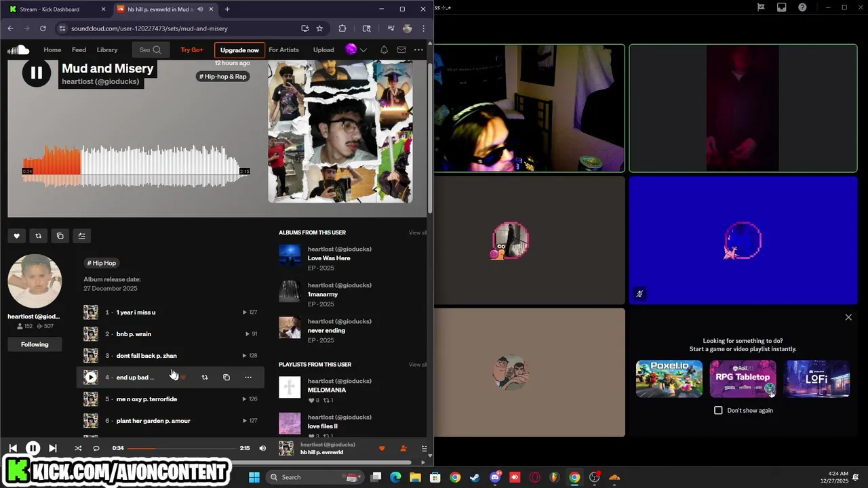868x488 pixels.
Task: Open the Feed tab
Action: [79, 49]
